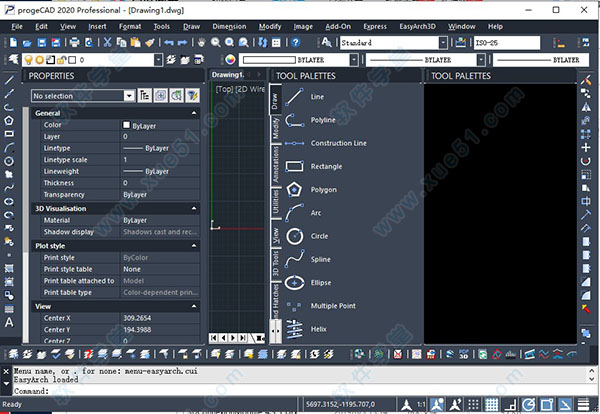Image resolution: width=600 pixels, height=414 pixels.
Task: Click the Command line input field
Action: click(x=302, y=391)
